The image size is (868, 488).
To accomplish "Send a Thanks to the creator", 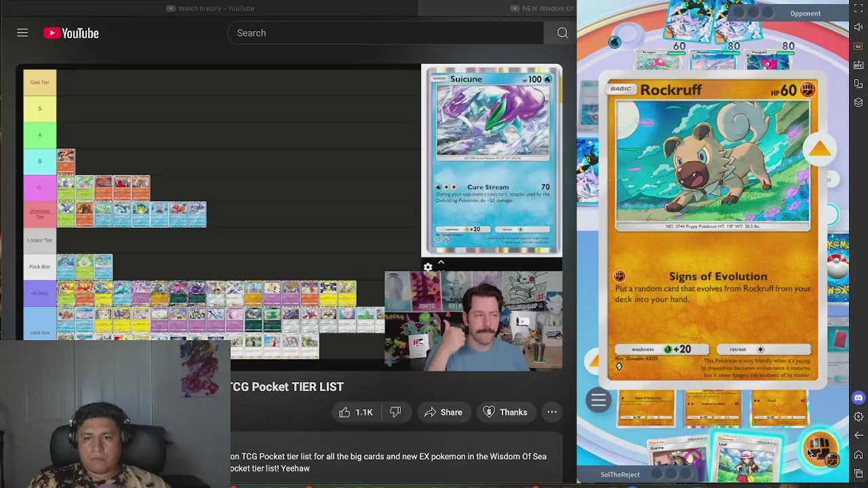I will [505, 412].
